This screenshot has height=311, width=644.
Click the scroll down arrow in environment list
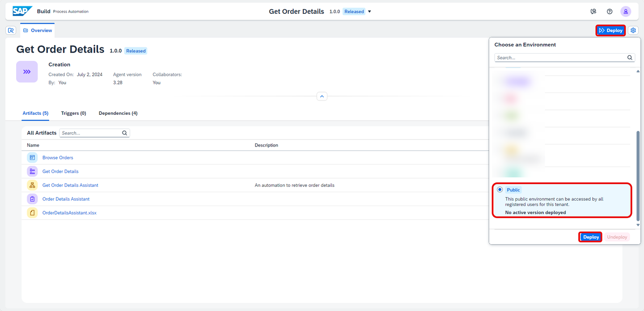tap(638, 225)
